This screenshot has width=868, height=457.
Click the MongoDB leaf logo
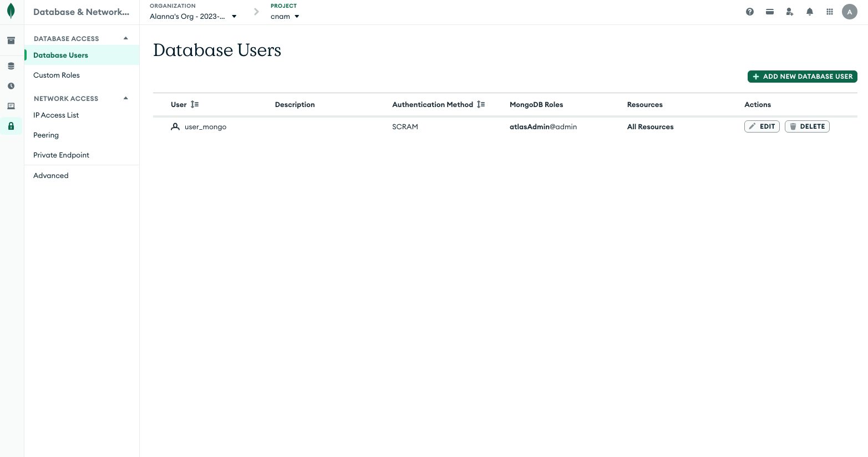pyautogui.click(x=11, y=11)
